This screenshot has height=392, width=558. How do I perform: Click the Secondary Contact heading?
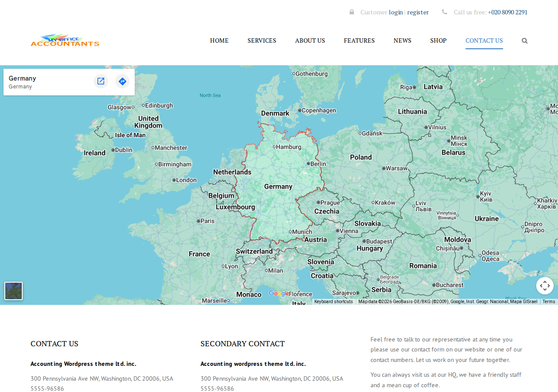click(242, 344)
